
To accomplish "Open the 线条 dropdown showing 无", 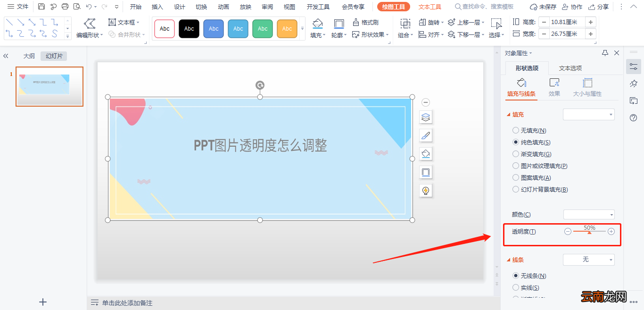I will pyautogui.click(x=588, y=260).
